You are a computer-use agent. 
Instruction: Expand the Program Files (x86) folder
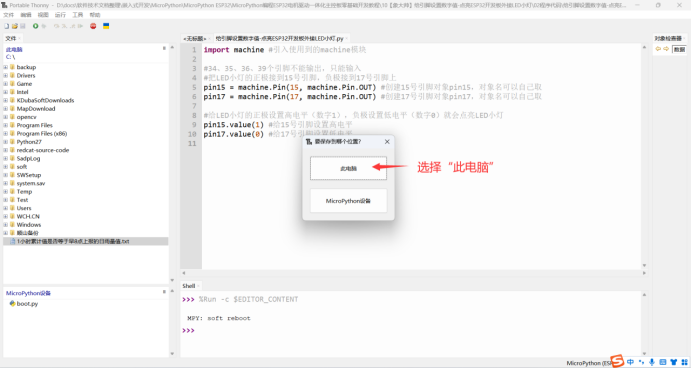pyautogui.click(x=6, y=133)
